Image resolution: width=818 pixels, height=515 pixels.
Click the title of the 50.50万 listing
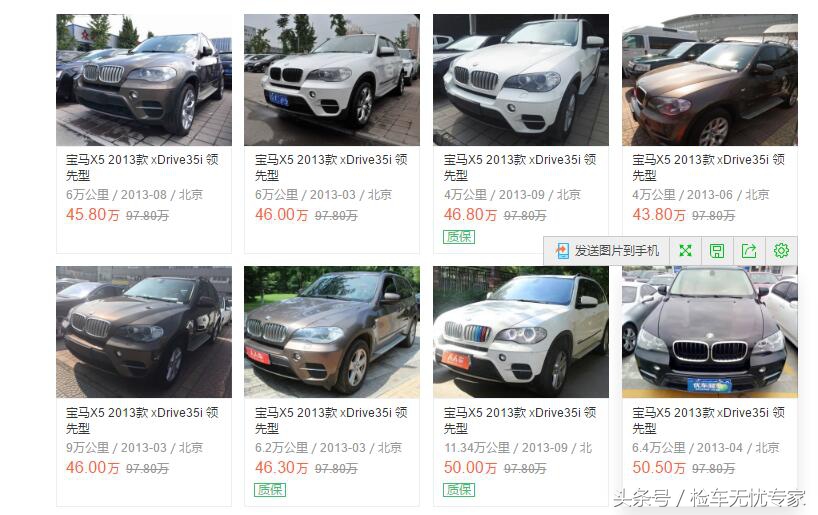[708, 421]
